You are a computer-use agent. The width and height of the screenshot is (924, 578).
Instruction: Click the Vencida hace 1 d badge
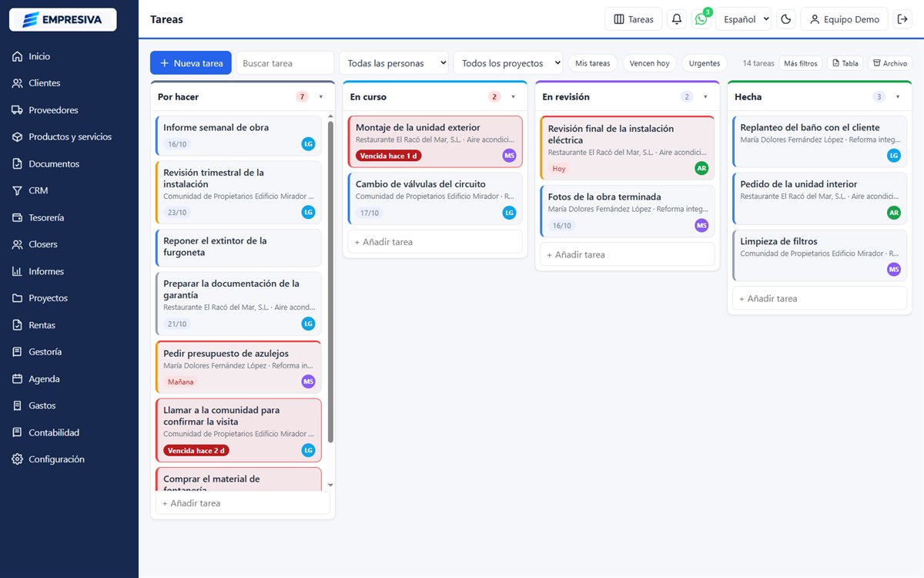(389, 156)
